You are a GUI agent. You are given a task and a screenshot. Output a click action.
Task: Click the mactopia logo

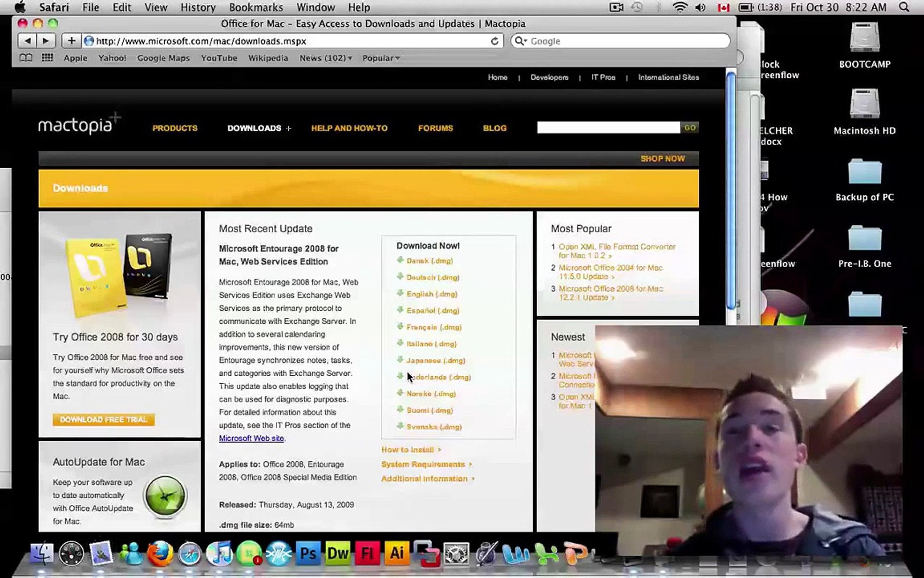79,125
